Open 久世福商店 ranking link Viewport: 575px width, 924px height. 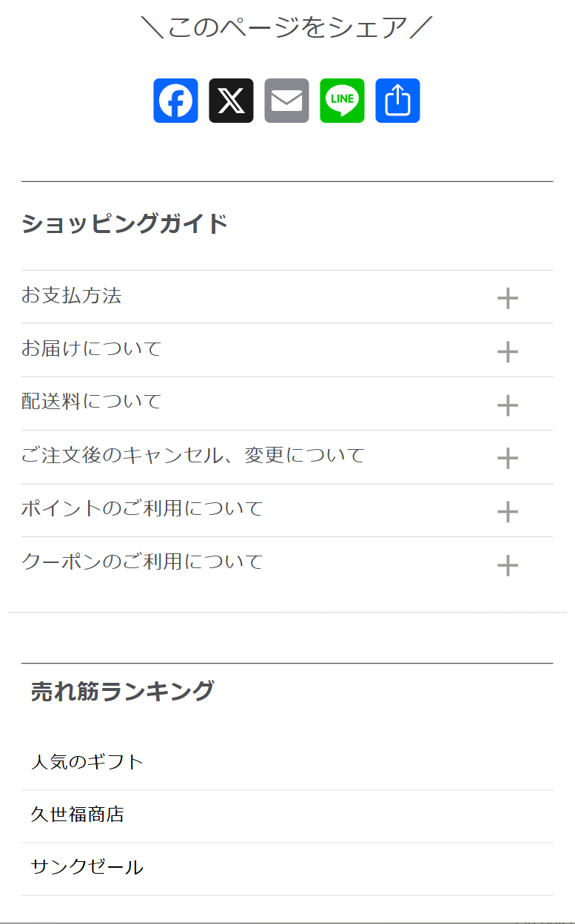click(x=78, y=815)
